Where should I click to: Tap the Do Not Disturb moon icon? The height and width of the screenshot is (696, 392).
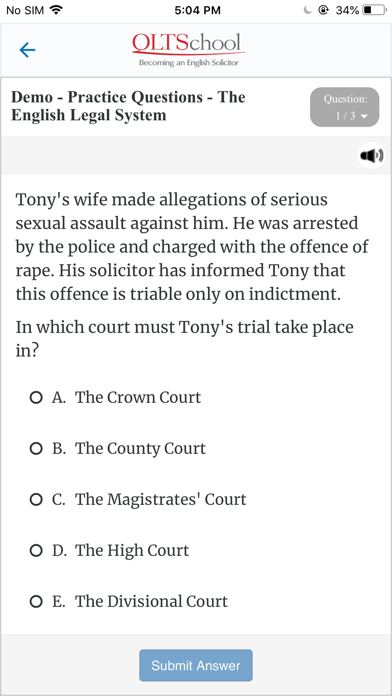click(308, 10)
